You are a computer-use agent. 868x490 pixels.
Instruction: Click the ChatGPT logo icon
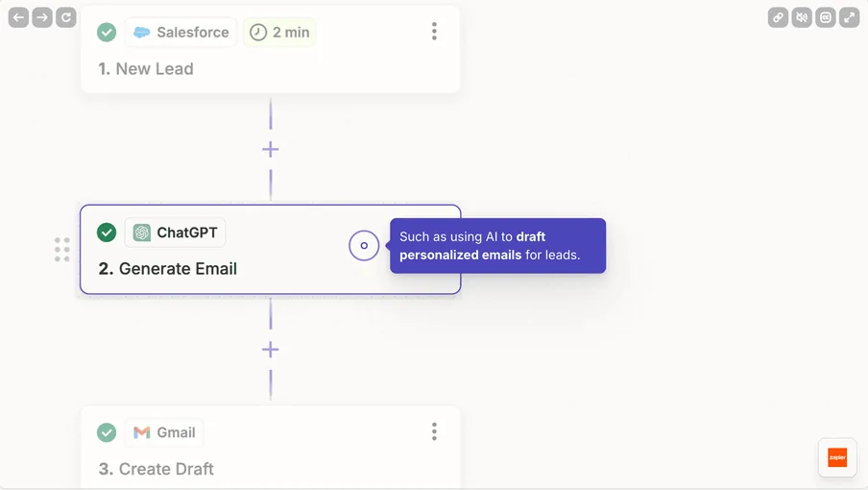coord(142,233)
